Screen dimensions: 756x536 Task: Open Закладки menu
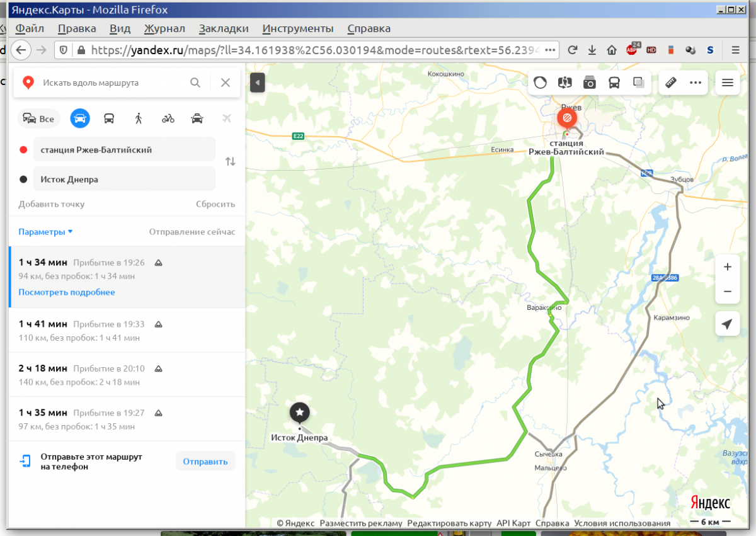[x=224, y=28]
